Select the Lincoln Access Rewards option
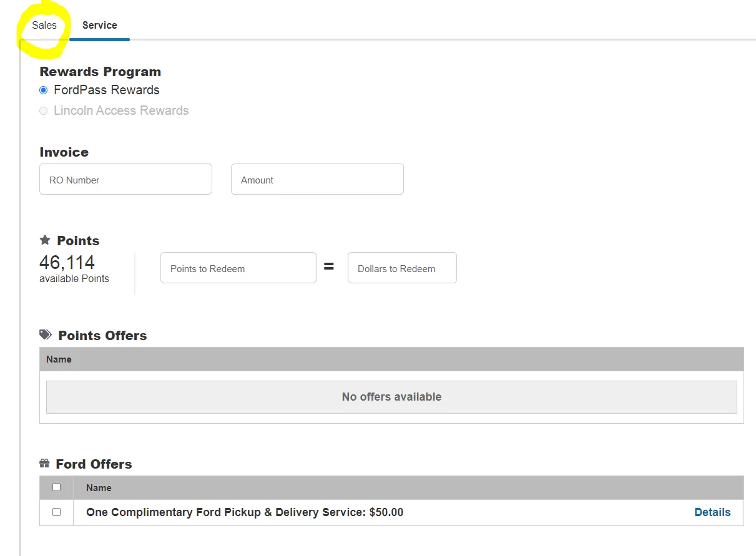Screen dimensions: 756x556 click(43, 111)
